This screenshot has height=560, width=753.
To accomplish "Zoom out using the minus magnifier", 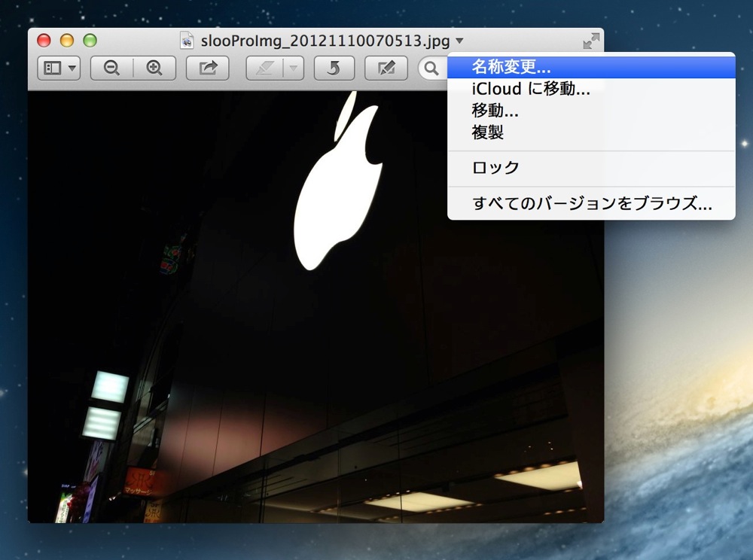I will pyautogui.click(x=112, y=68).
